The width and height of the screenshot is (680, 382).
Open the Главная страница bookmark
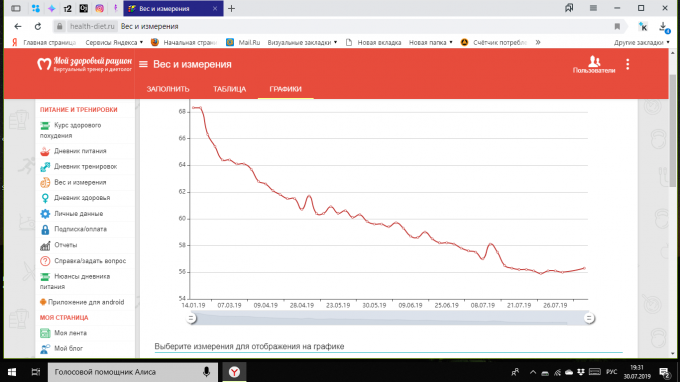(x=44, y=42)
